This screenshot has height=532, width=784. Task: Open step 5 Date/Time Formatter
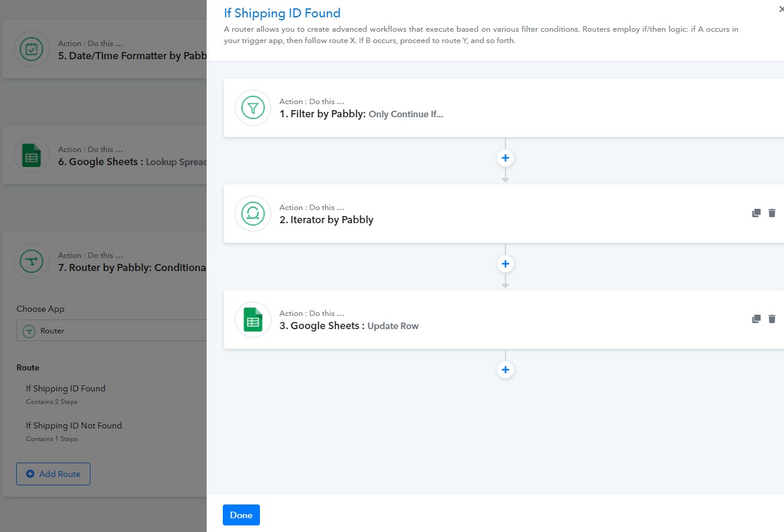105,49
